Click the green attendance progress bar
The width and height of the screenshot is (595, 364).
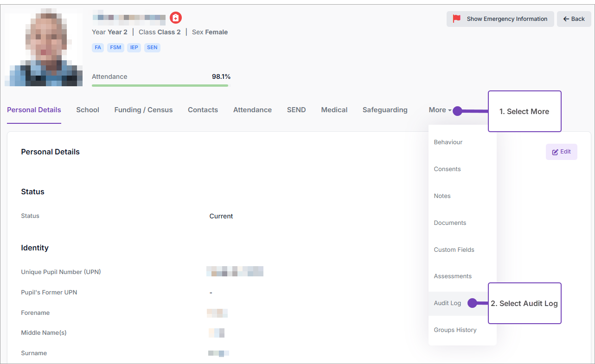pyautogui.click(x=160, y=85)
